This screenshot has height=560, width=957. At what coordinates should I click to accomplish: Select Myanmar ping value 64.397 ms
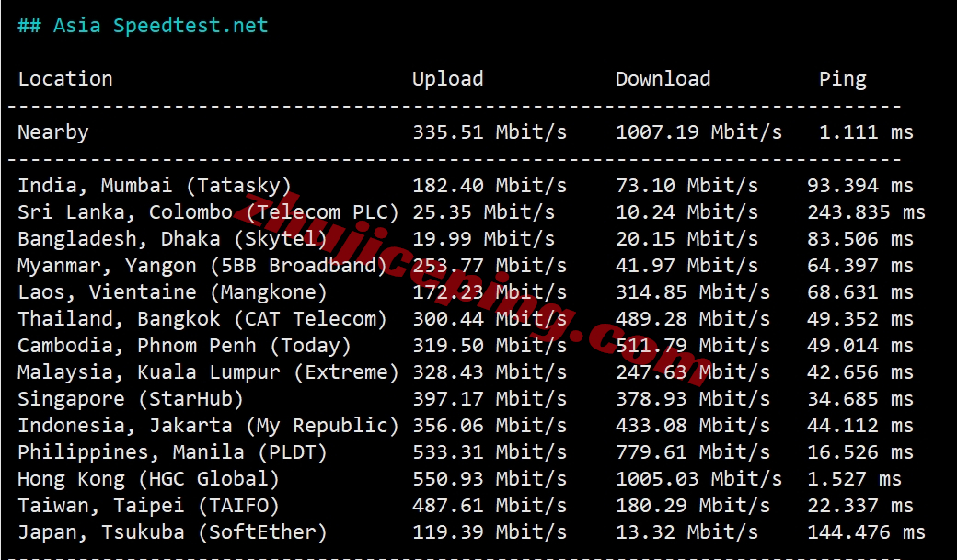click(x=860, y=266)
